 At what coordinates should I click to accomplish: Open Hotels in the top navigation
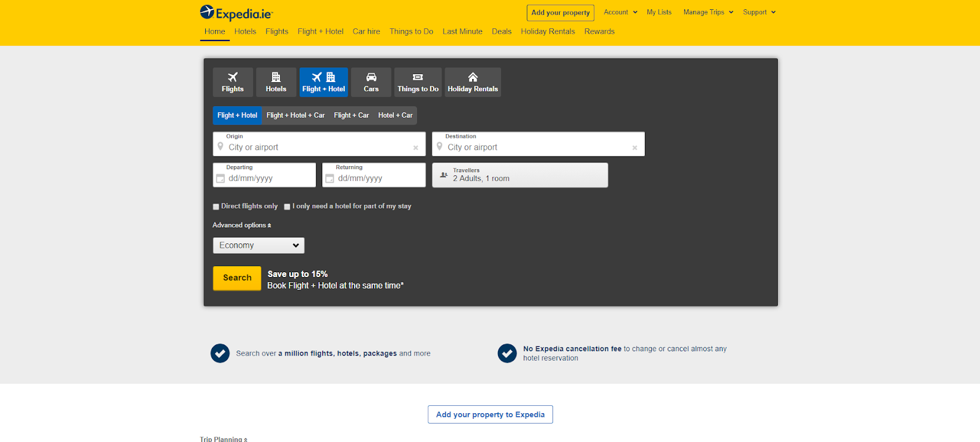click(x=245, y=31)
